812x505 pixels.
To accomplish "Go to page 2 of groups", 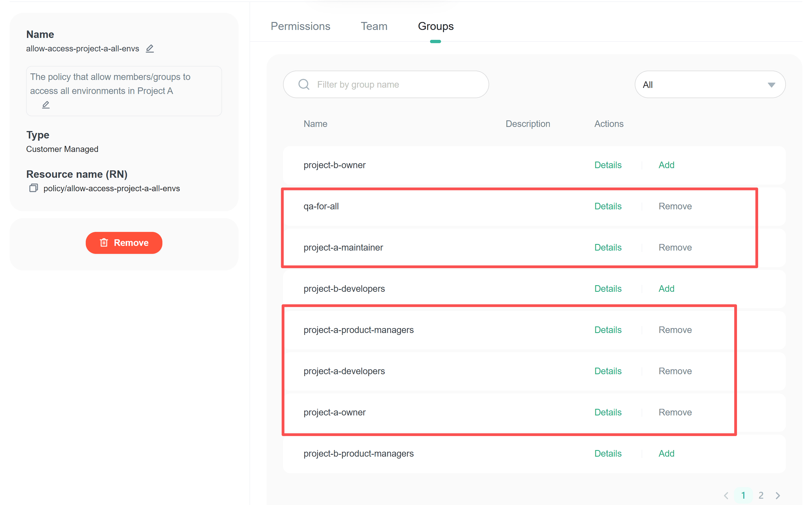I will tap(761, 495).
